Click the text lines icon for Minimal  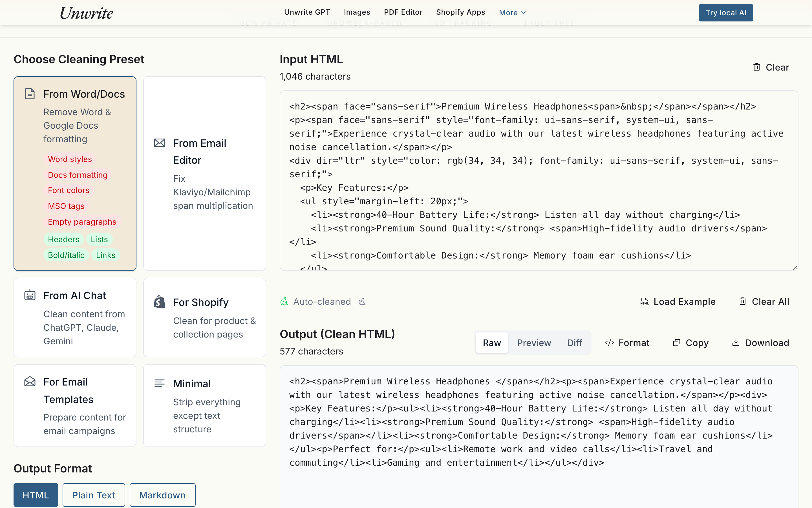pyautogui.click(x=159, y=383)
